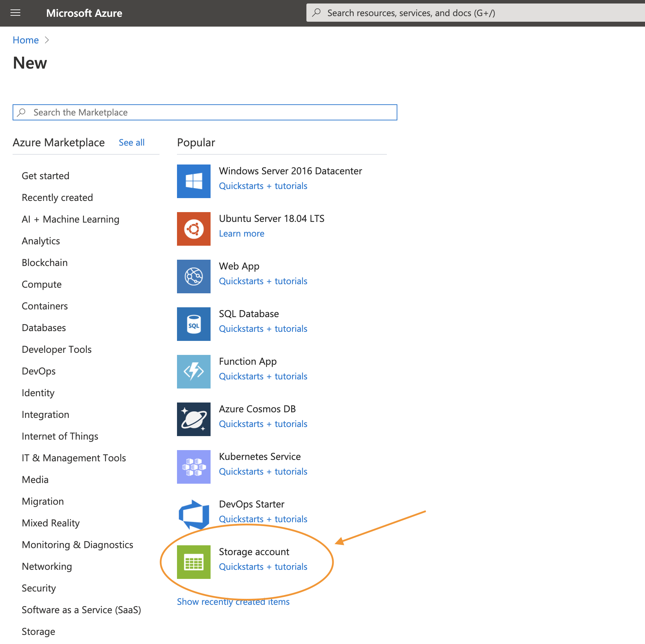This screenshot has height=644, width=645.
Task: Click See all marketplace link
Action: tap(132, 142)
